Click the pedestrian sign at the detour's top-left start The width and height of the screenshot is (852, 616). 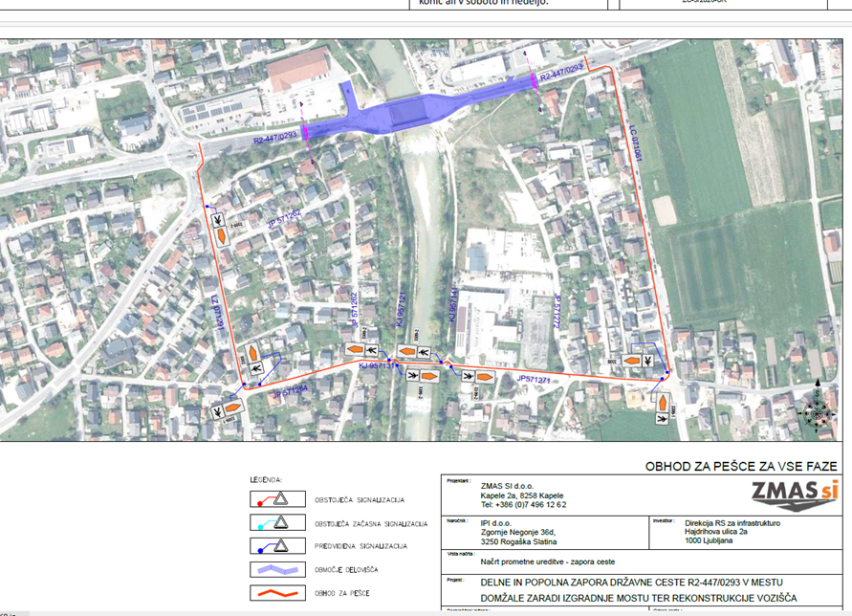(x=220, y=219)
